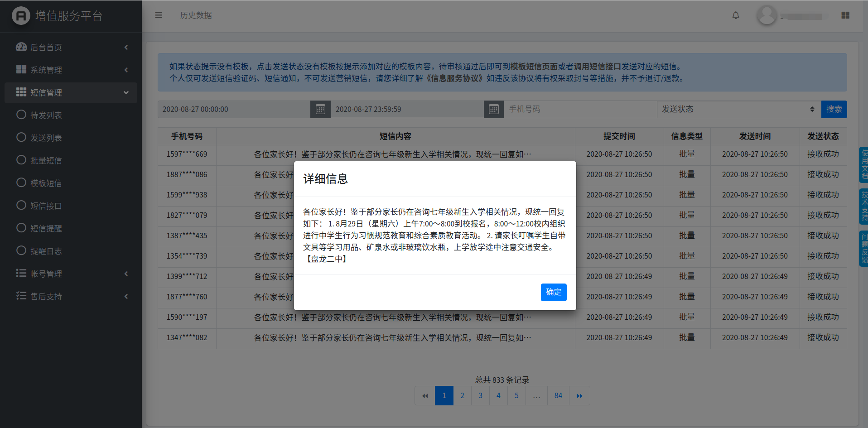Click the grid apps icon at top right
Image resolution: width=868 pixels, height=428 pixels.
pos(845,15)
